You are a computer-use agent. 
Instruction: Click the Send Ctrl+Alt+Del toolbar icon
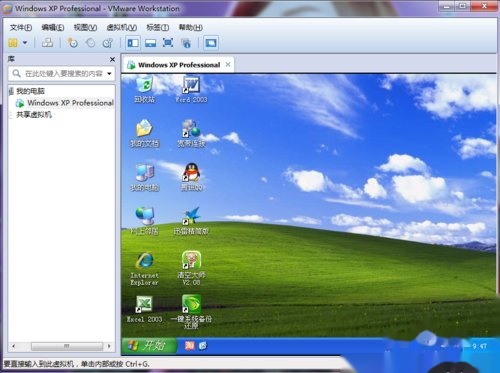47,43
